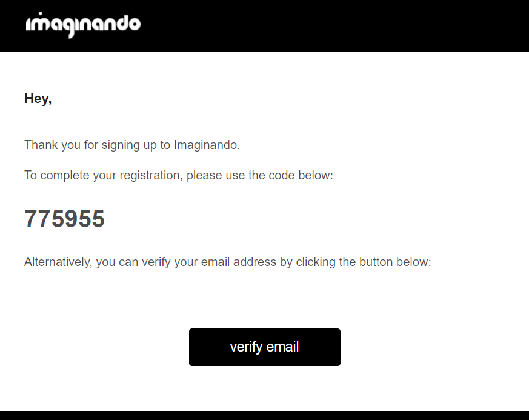Click the black footer bar at the bottom
The height and width of the screenshot is (420, 529).
coord(264,416)
